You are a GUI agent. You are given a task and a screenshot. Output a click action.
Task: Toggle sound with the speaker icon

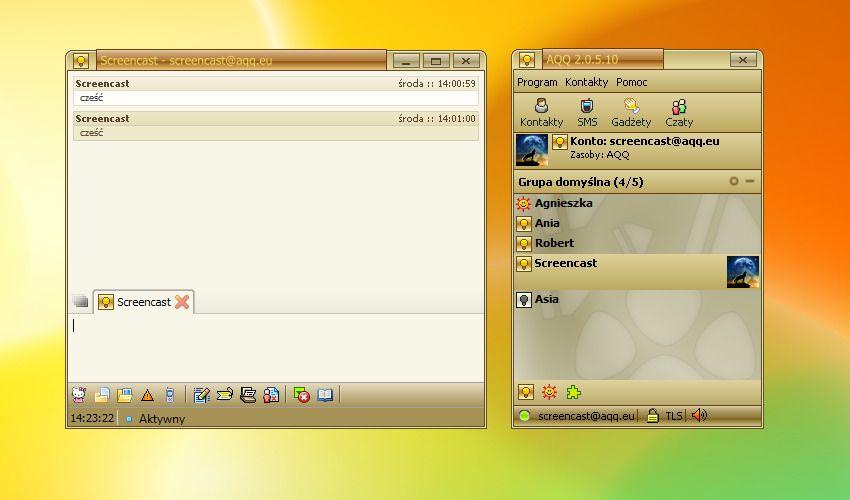click(x=699, y=415)
